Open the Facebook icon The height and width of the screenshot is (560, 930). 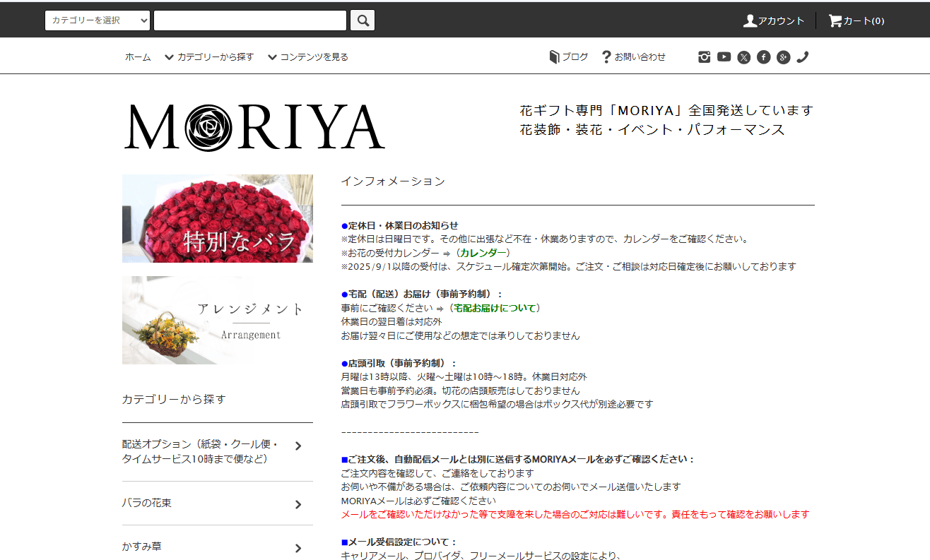tap(763, 57)
